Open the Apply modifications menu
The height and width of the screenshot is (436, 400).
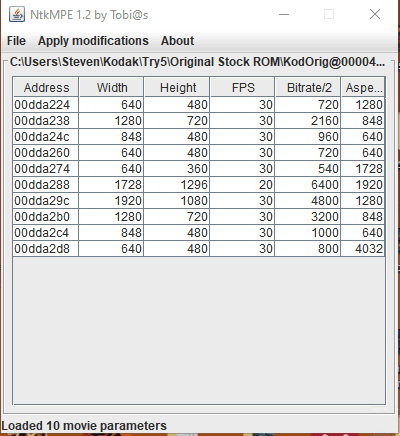coord(93,41)
